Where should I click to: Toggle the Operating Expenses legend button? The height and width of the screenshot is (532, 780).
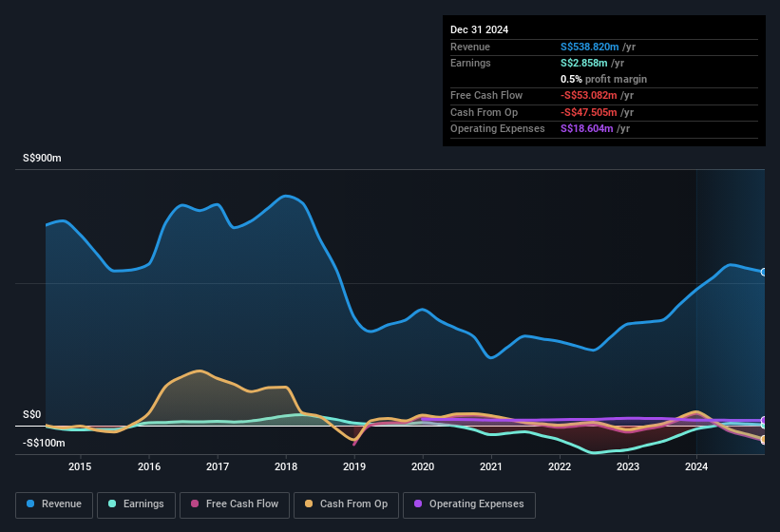pyautogui.click(x=469, y=504)
